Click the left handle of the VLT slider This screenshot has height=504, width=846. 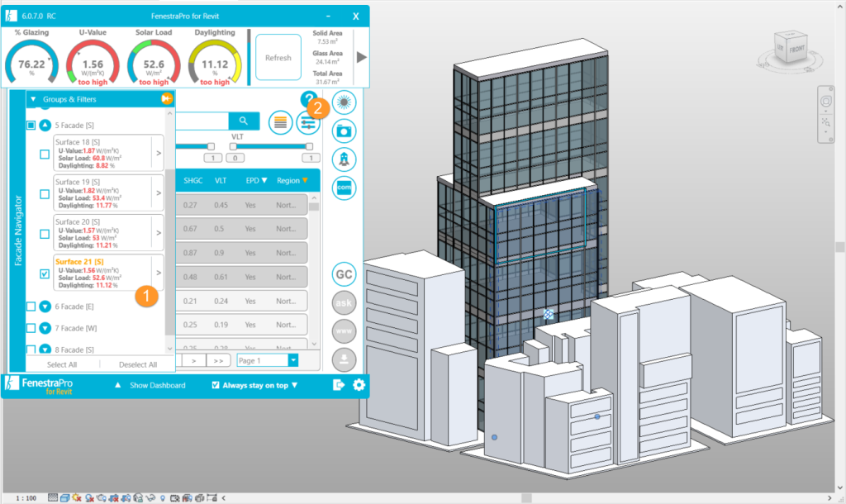[x=233, y=147]
